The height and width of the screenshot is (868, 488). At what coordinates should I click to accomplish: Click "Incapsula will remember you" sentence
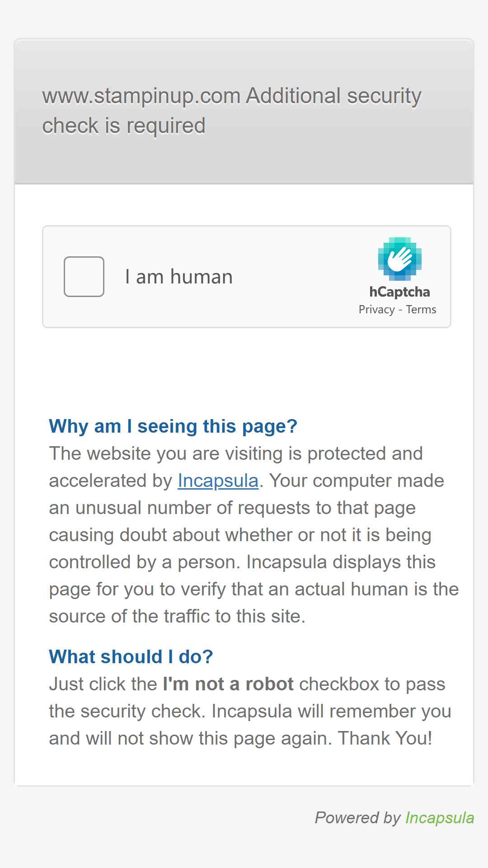[331, 711]
